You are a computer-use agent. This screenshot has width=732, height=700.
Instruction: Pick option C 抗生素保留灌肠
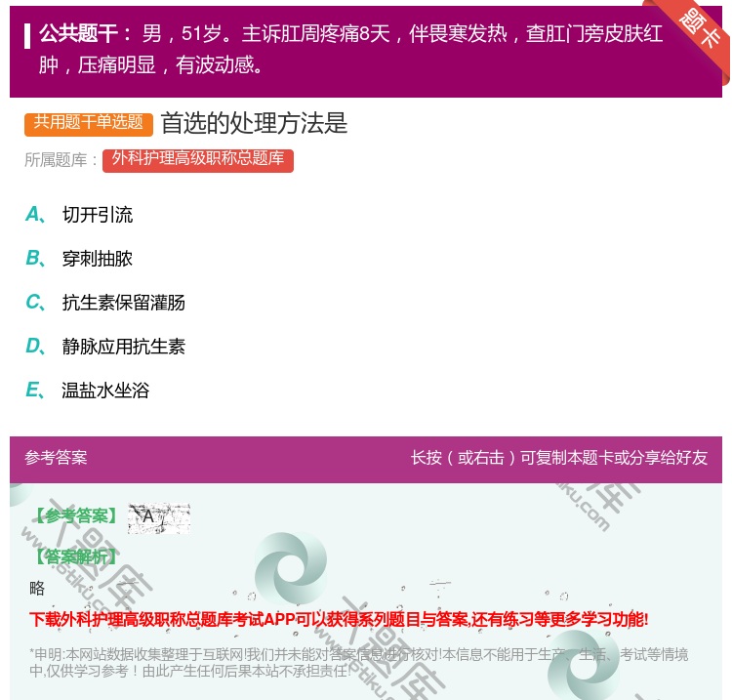click(x=123, y=303)
